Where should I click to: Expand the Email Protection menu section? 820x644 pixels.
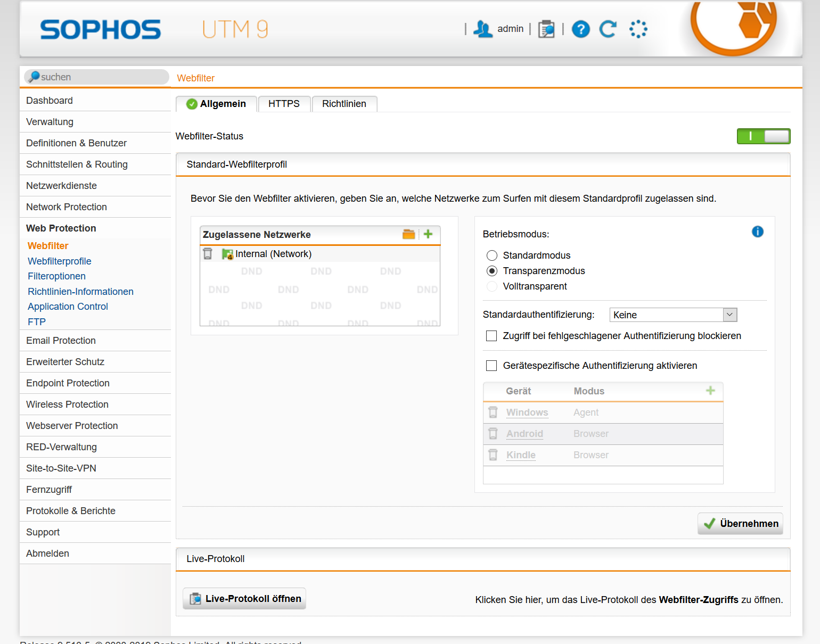point(61,341)
